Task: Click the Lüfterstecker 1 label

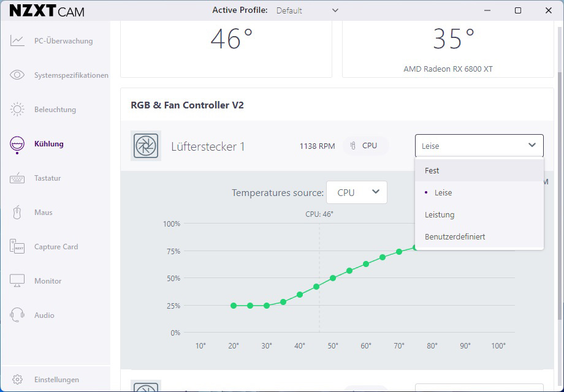Action: tap(208, 146)
